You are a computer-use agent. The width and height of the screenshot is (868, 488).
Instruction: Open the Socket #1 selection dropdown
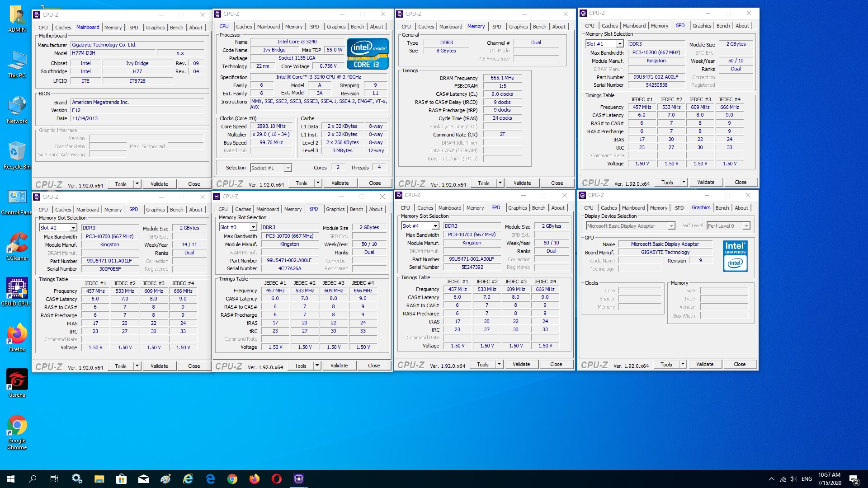tap(271, 168)
